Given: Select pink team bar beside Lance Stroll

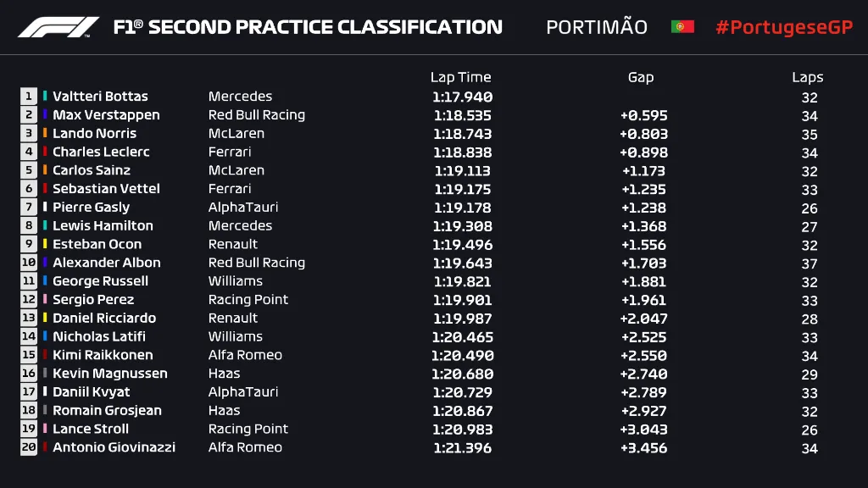Looking at the screenshot, I should coord(45,428).
